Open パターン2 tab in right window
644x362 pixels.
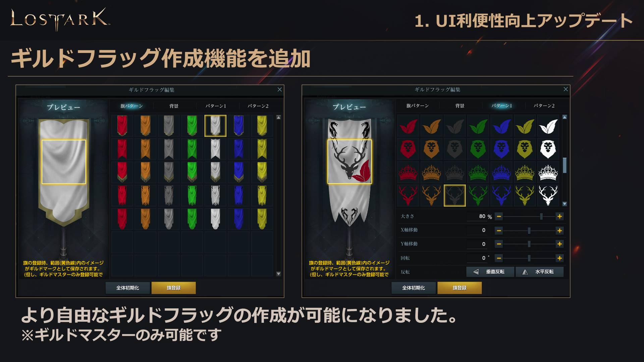tap(544, 106)
